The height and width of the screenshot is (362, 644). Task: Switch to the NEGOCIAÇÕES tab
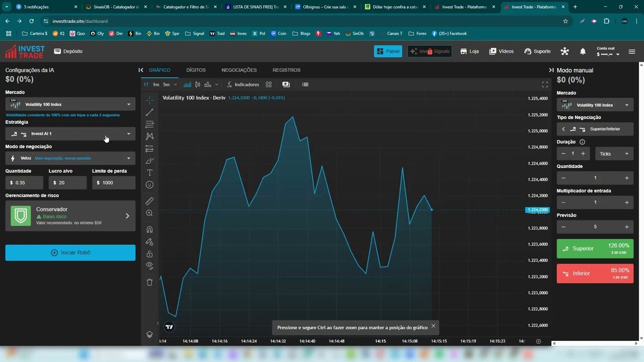(x=239, y=70)
